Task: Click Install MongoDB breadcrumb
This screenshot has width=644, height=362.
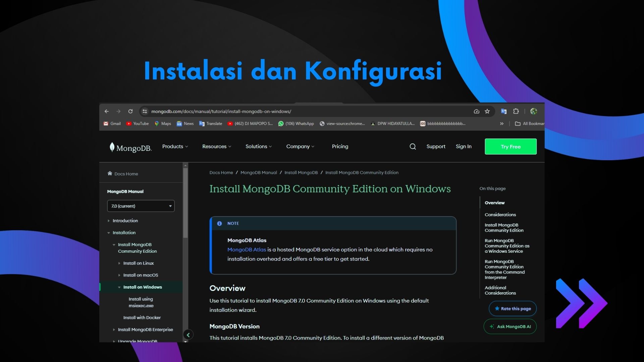Action: tap(301, 173)
